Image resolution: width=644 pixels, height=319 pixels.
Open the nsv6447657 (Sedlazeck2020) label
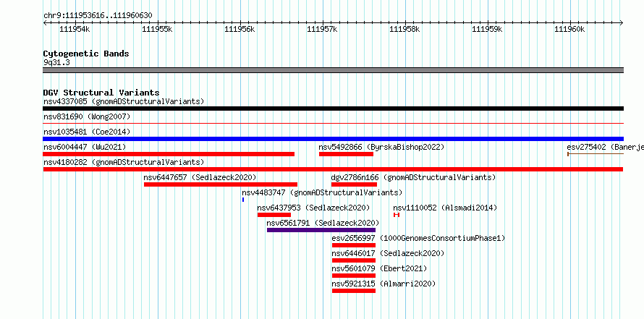(200, 177)
